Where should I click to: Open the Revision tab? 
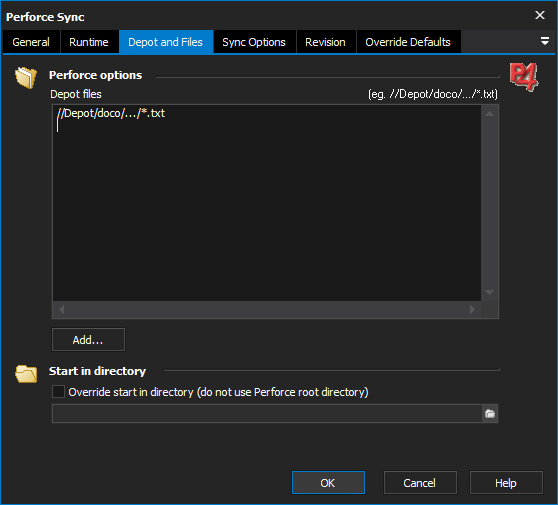pyautogui.click(x=326, y=42)
